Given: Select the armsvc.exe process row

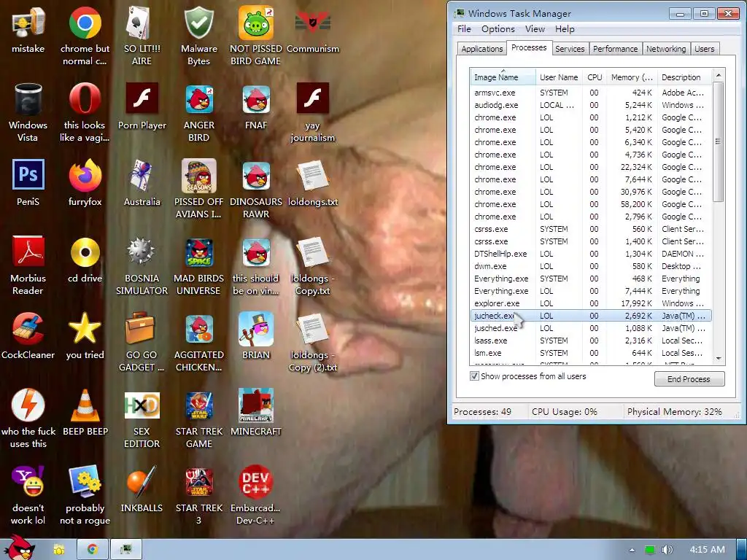Looking at the screenshot, I should click(x=591, y=93).
